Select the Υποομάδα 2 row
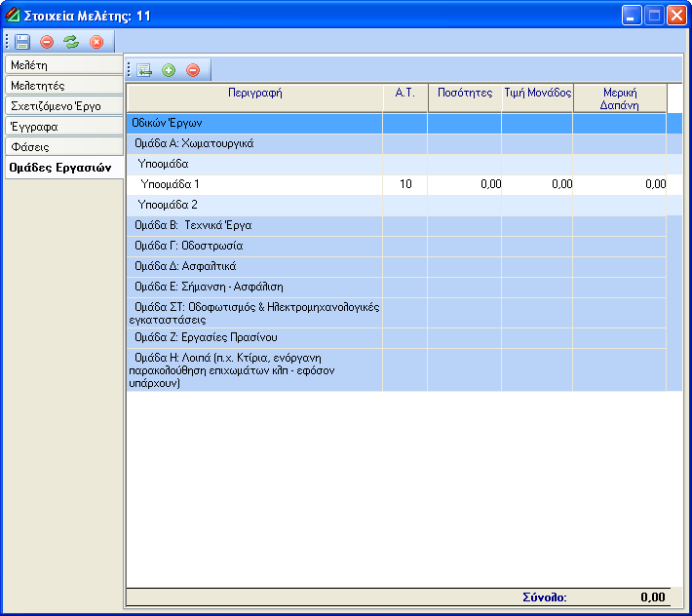Viewport: 692px width, 616px height. [x=404, y=205]
